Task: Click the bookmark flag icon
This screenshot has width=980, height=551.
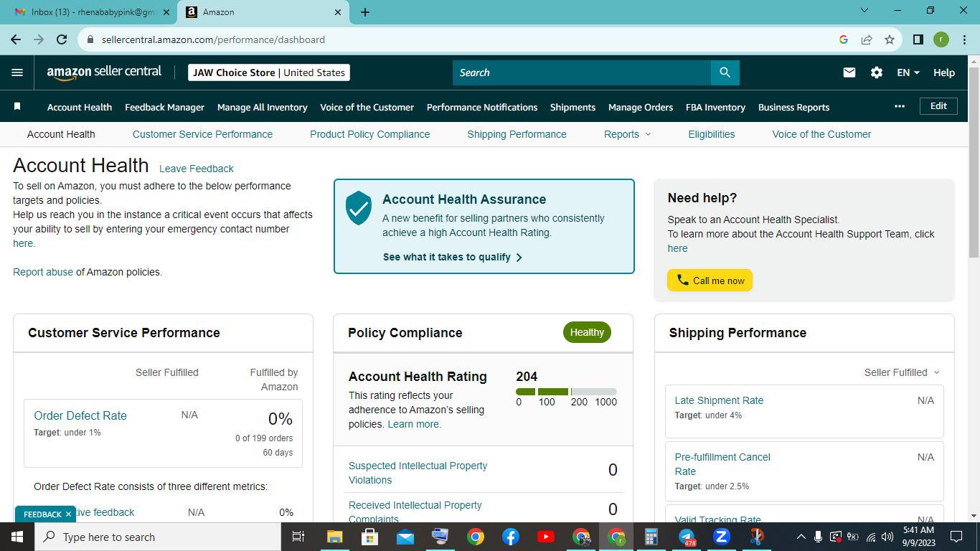Action: pos(17,106)
